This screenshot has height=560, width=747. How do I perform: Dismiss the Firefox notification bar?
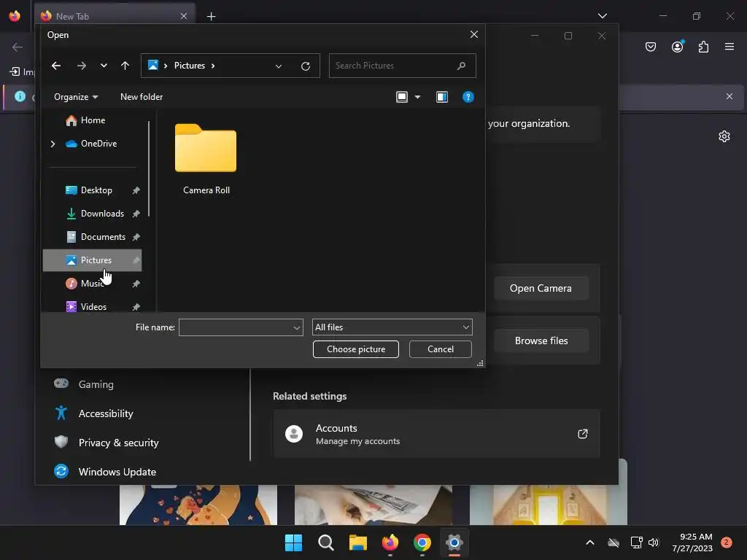pos(729,97)
